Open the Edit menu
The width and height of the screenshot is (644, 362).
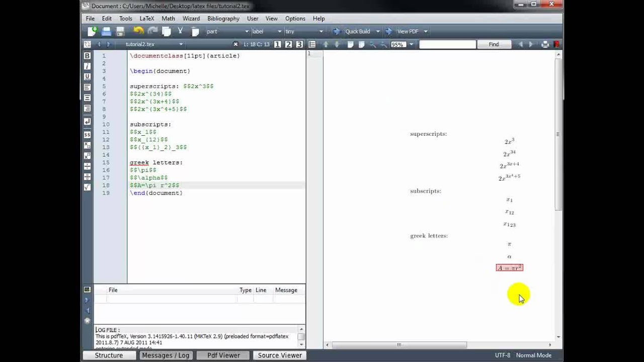coord(107,18)
